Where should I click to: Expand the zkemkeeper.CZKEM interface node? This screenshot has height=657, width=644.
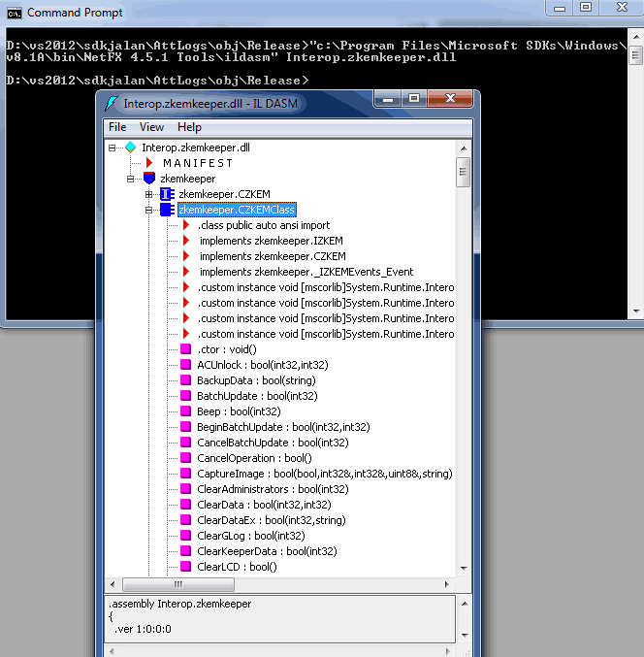click(148, 194)
